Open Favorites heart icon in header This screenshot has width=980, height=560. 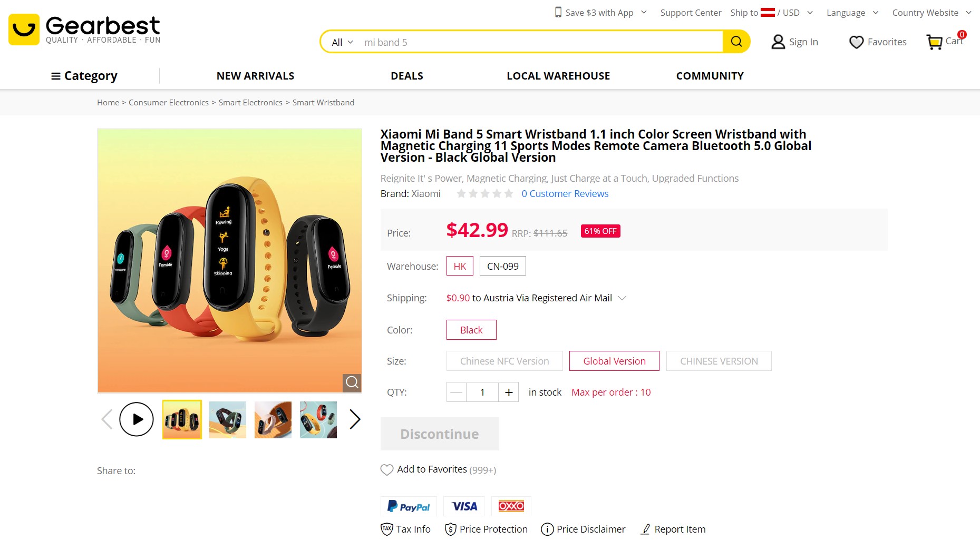pyautogui.click(x=856, y=42)
